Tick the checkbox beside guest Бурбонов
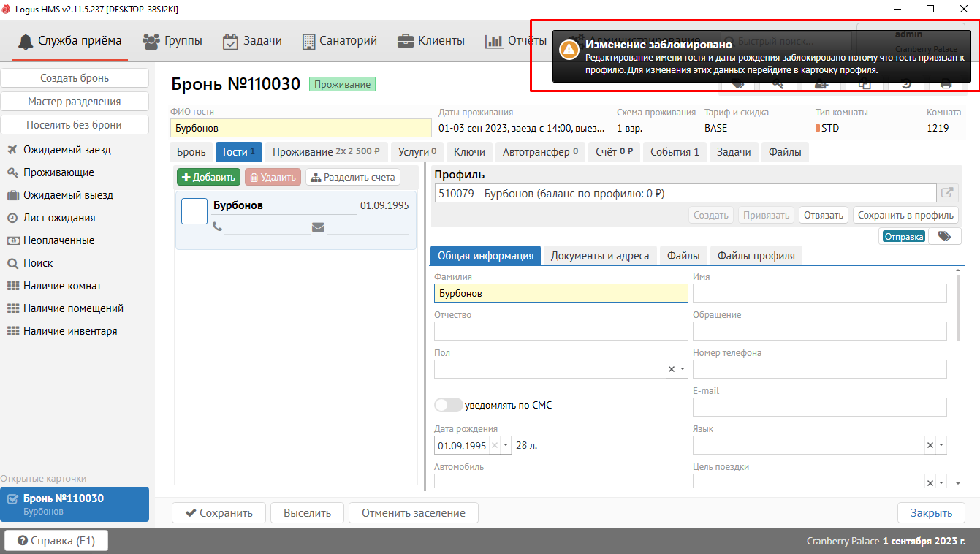Viewport: 980px width, 554px height. click(194, 211)
